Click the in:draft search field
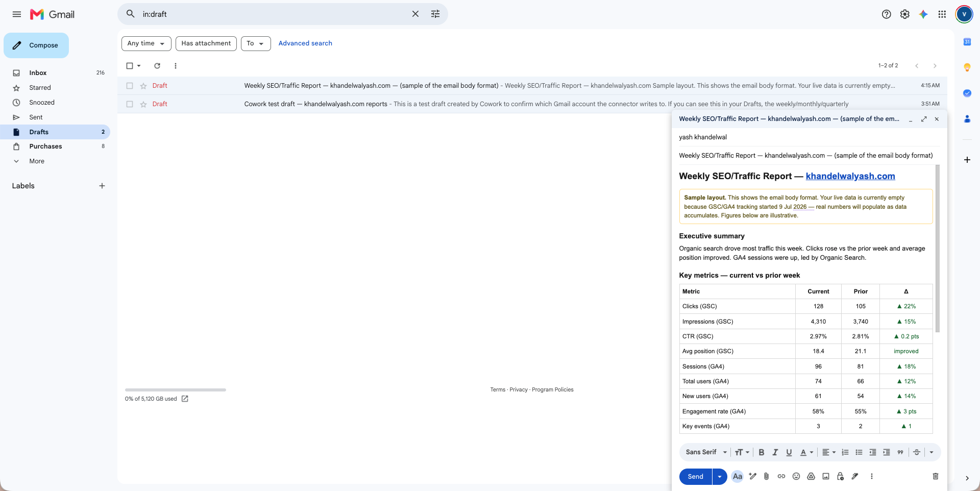The width and height of the screenshot is (980, 491). point(274,14)
